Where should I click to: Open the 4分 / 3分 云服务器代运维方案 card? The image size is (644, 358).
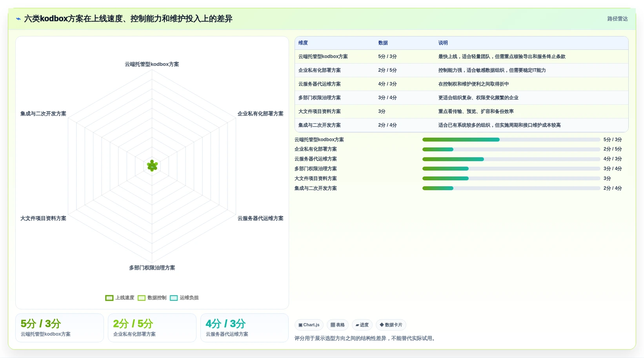pos(245,328)
